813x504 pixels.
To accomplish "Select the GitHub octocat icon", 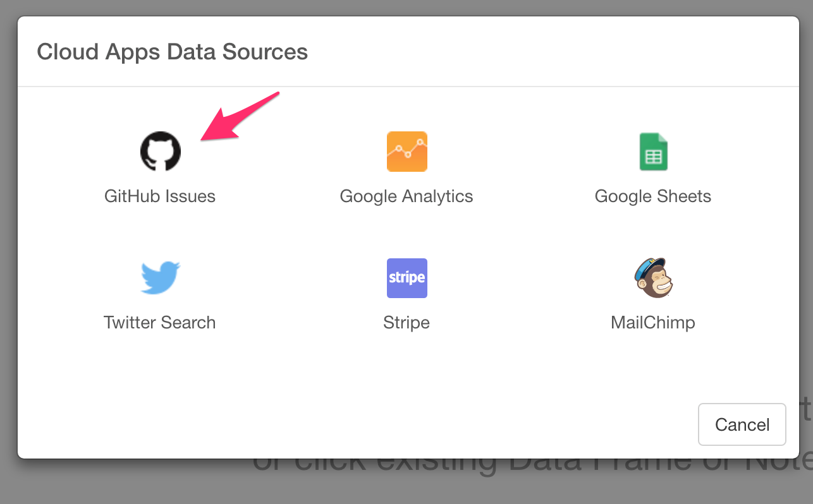I will [x=160, y=152].
